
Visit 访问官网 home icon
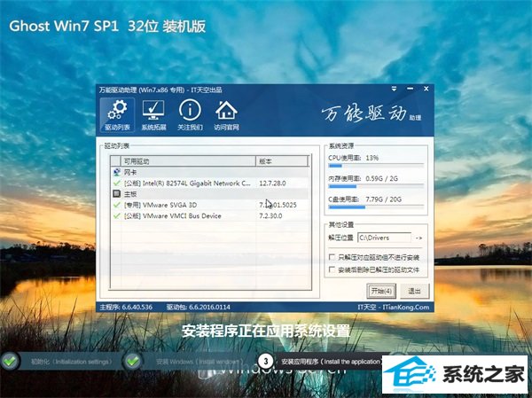pos(226,115)
